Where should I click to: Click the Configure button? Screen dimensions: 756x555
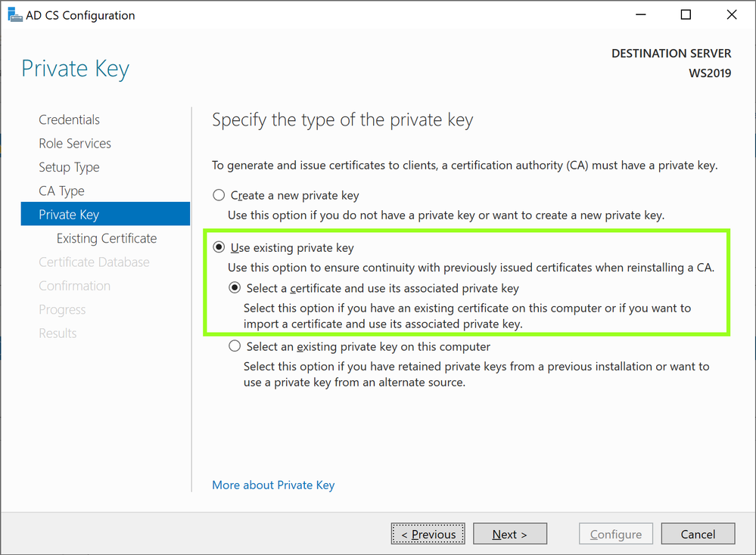click(x=615, y=533)
